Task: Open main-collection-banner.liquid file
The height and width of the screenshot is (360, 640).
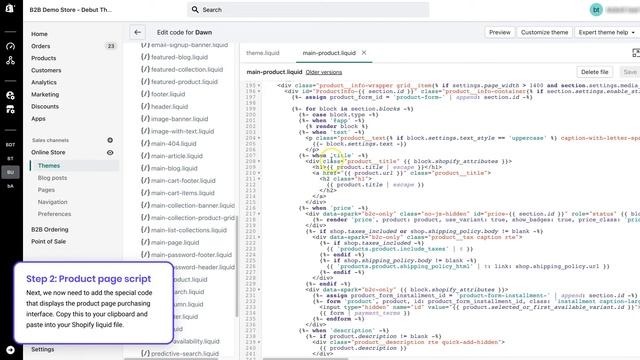Action: pos(193,205)
